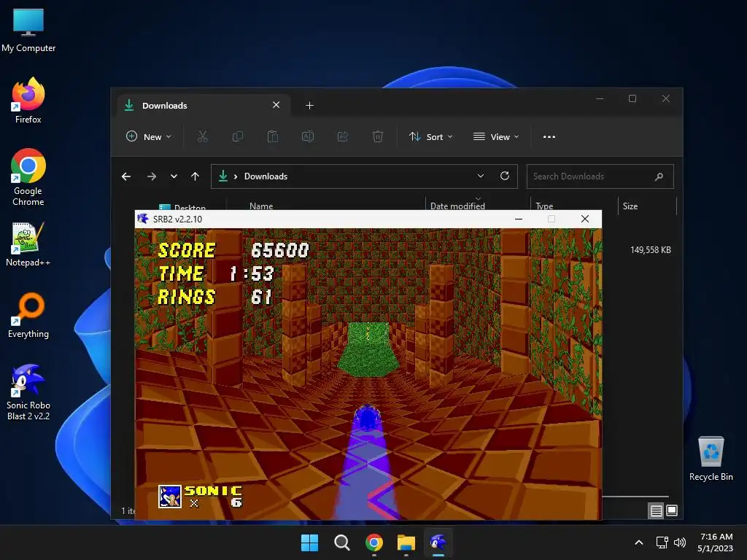
Task: Open Google Chrome desktop shortcut
Action: pyautogui.click(x=28, y=176)
